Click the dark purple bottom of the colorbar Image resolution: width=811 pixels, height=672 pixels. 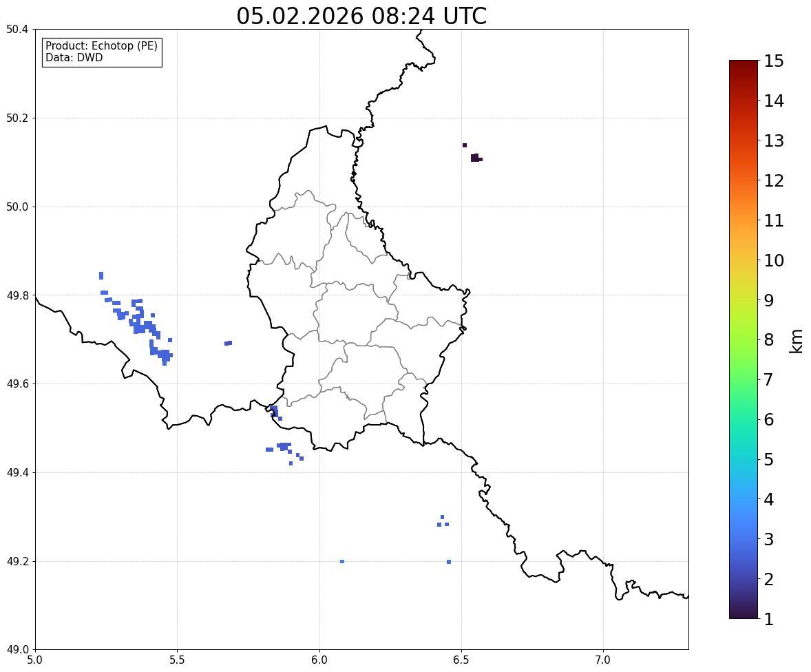[744, 614]
